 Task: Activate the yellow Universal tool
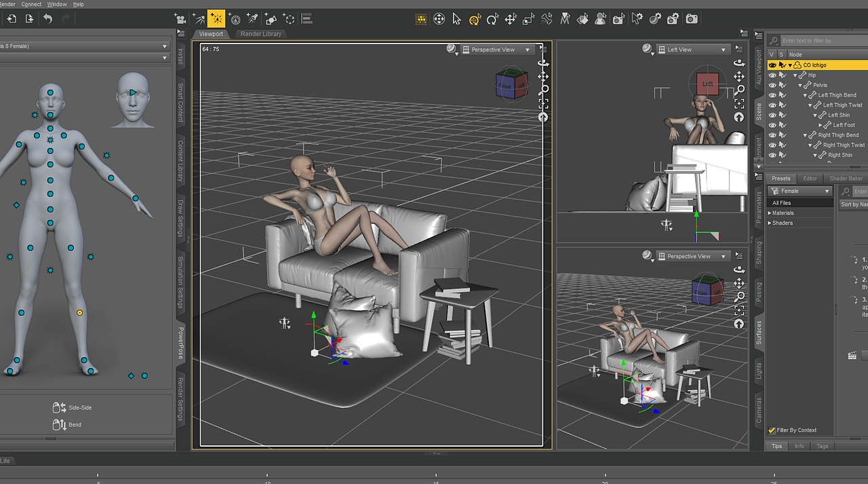coord(475,19)
